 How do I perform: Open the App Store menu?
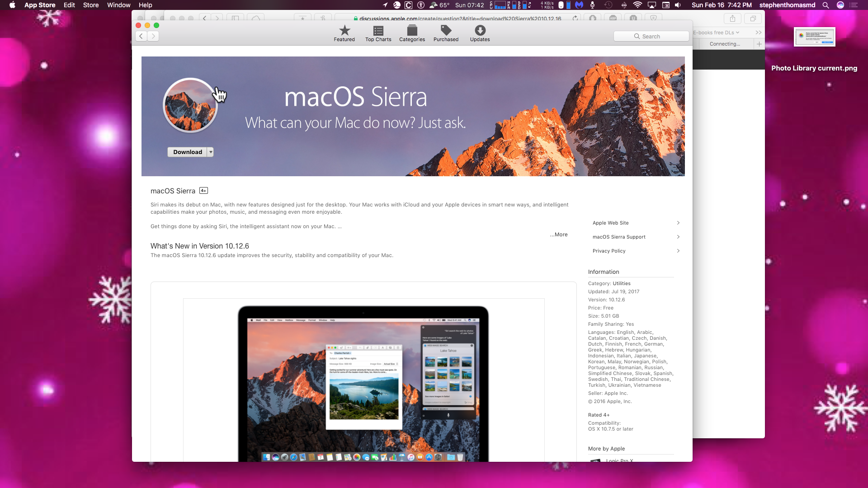tap(40, 5)
